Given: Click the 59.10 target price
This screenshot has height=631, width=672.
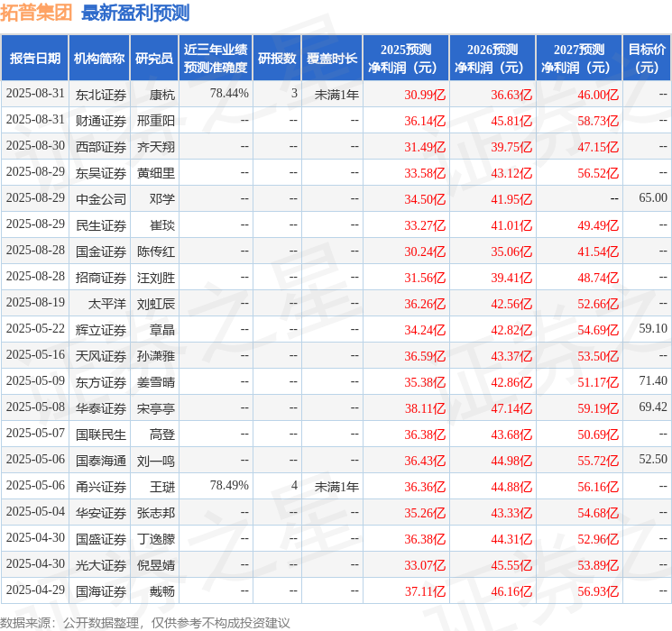Looking at the screenshot, I should [x=653, y=328].
